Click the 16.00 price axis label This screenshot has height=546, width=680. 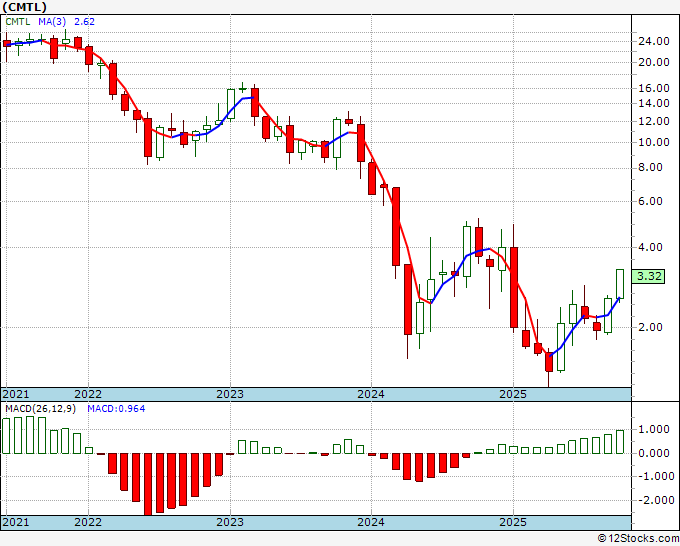point(654,88)
